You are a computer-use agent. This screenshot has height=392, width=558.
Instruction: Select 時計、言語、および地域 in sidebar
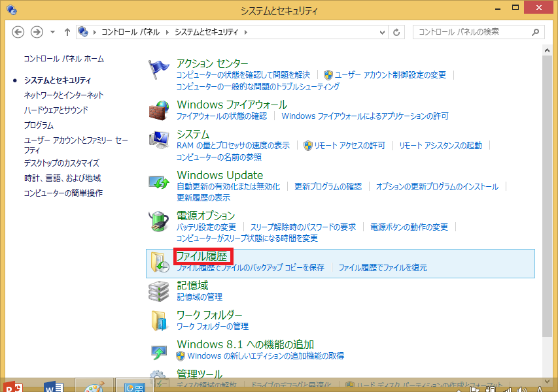[x=63, y=178]
